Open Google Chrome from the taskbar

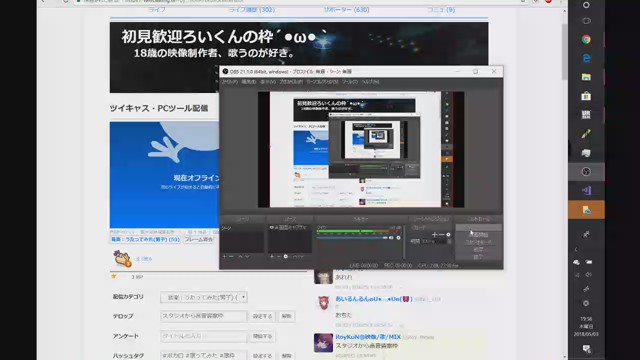click(x=586, y=40)
